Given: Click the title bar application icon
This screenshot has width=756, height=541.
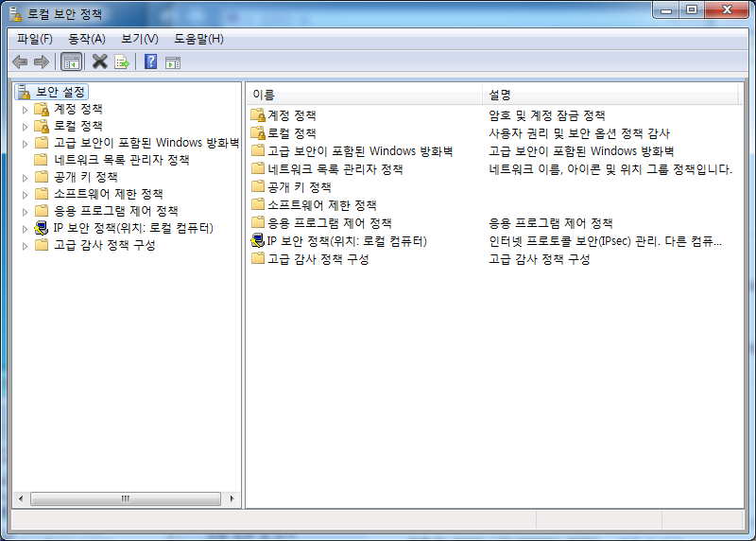Looking at the screenshot, I should click(16, 14).
